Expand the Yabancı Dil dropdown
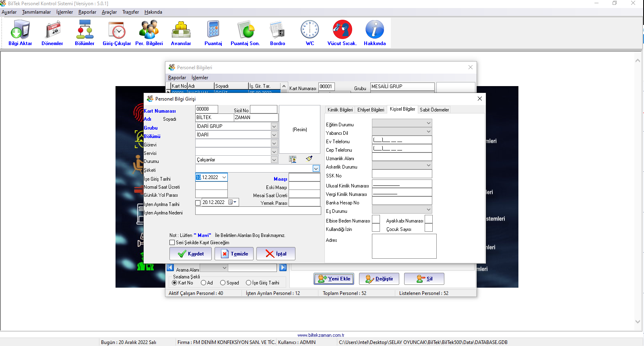Image resolution: width=644 pixels, height=346 pixels. [x=428, y=131]
